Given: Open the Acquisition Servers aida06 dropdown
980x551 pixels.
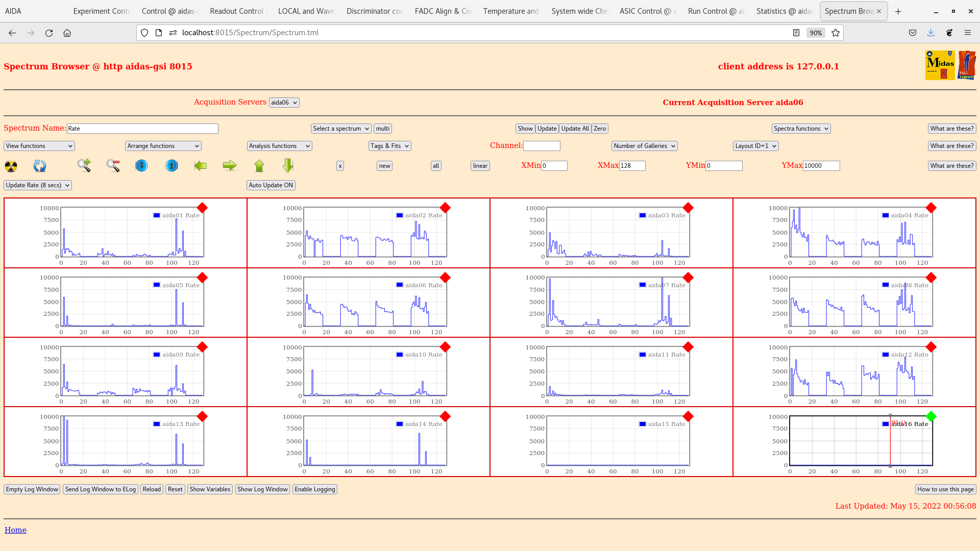Looking at the screenshot, I should point(284,103).
